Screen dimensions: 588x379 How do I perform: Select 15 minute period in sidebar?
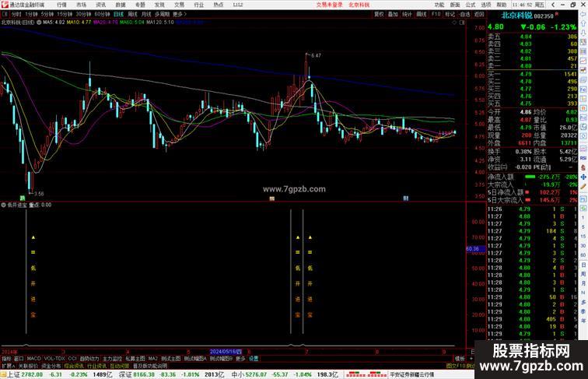pyautogui.click(x=583, y=237)
